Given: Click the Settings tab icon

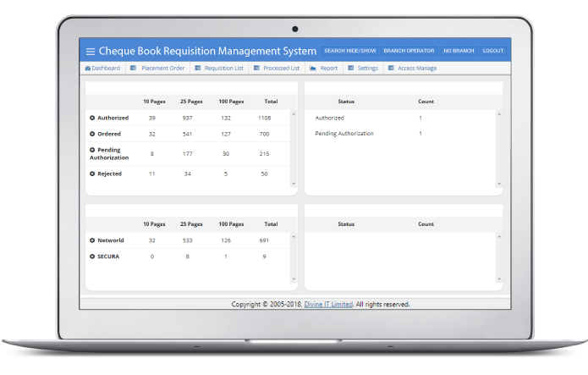Looking at the screenshot, I should click(350, 68).
